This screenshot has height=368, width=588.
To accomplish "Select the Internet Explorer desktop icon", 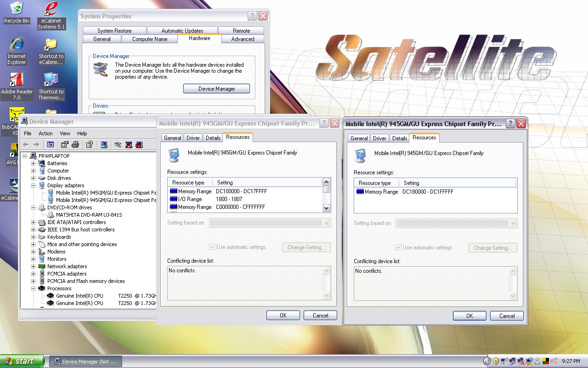I will 17,51.
